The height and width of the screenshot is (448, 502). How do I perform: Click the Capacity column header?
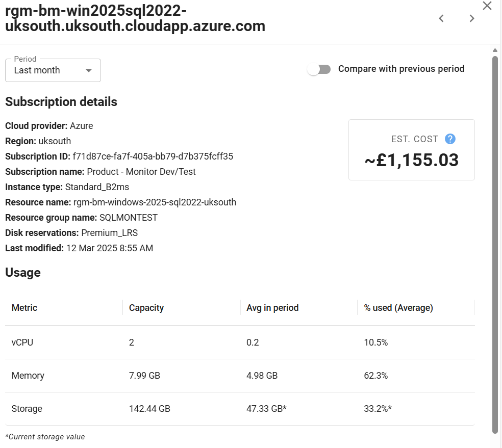click(146, 308)
